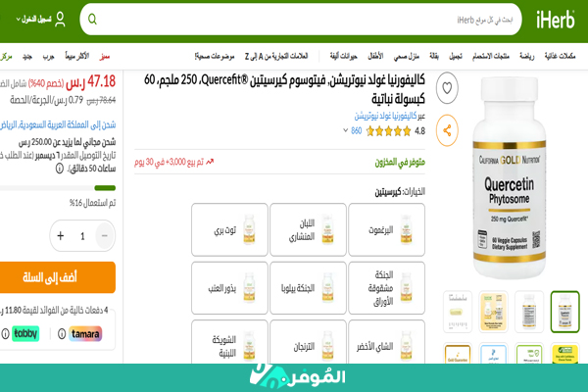
Task: Add product to wishlist with heart icon
Action: coord(447,88)
